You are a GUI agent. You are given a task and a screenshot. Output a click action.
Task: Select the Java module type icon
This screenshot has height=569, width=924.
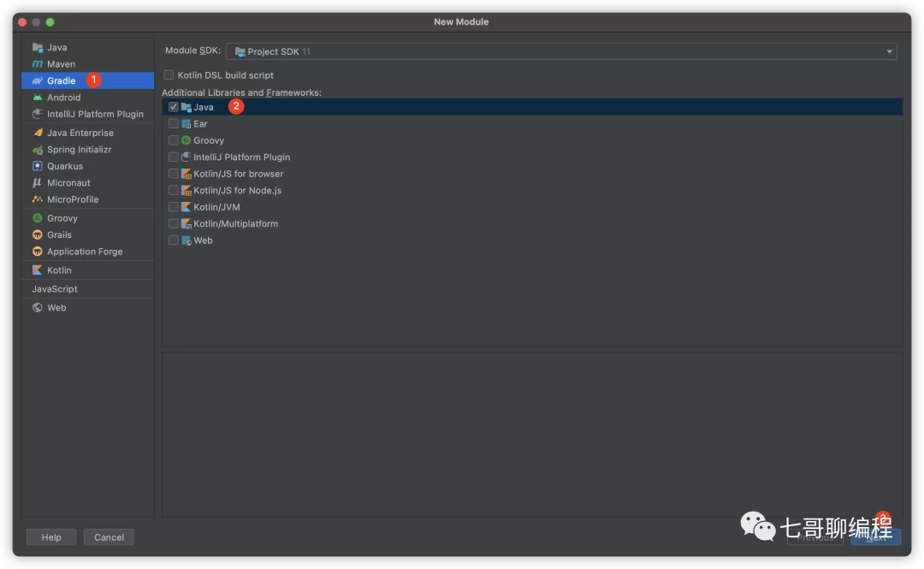(38, 47)
